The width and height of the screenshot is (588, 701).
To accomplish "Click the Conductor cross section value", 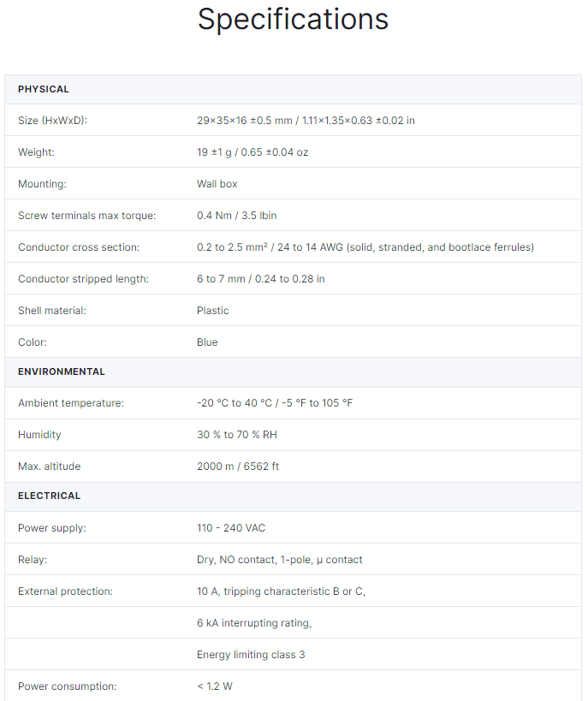I will coord(365,247).
